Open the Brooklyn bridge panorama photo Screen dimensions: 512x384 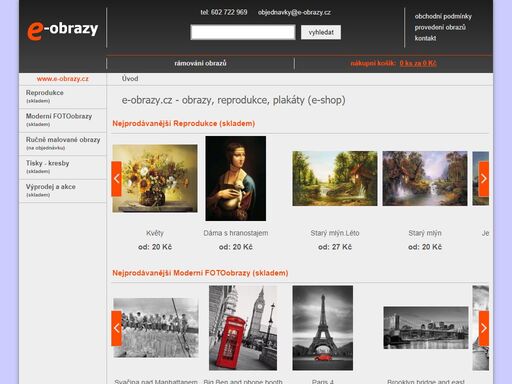tap(426, 328)
